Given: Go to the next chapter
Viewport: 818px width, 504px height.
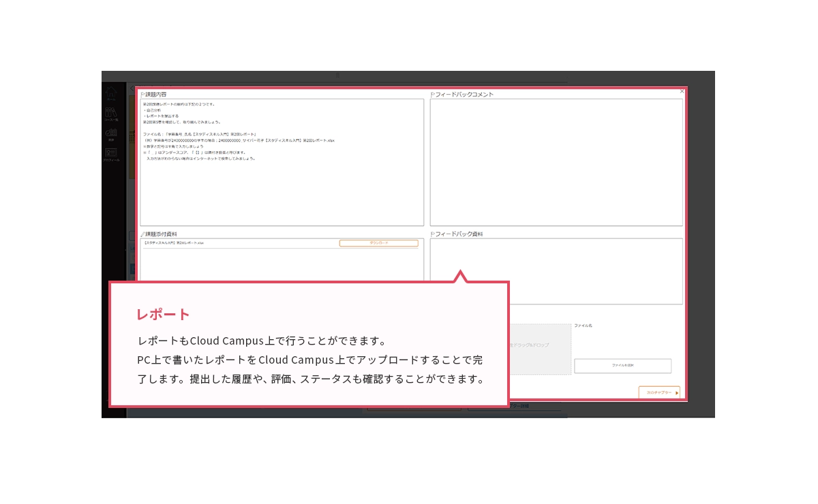Looking at the screenshot, I should (x=658, y=392).
